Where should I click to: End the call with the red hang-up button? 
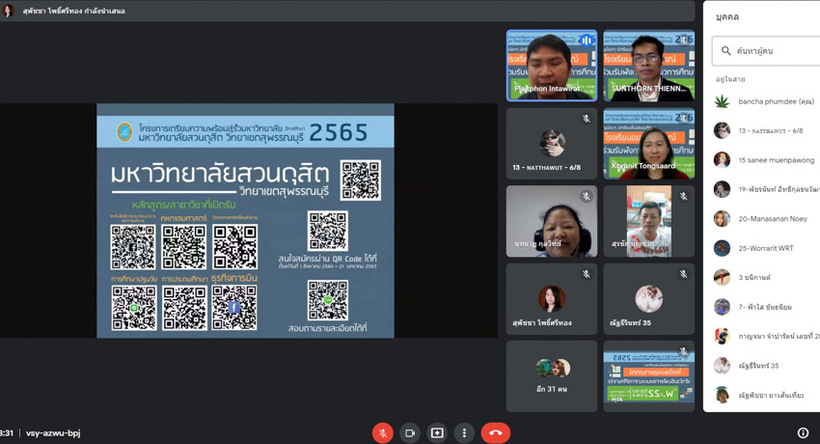(495, 433)
